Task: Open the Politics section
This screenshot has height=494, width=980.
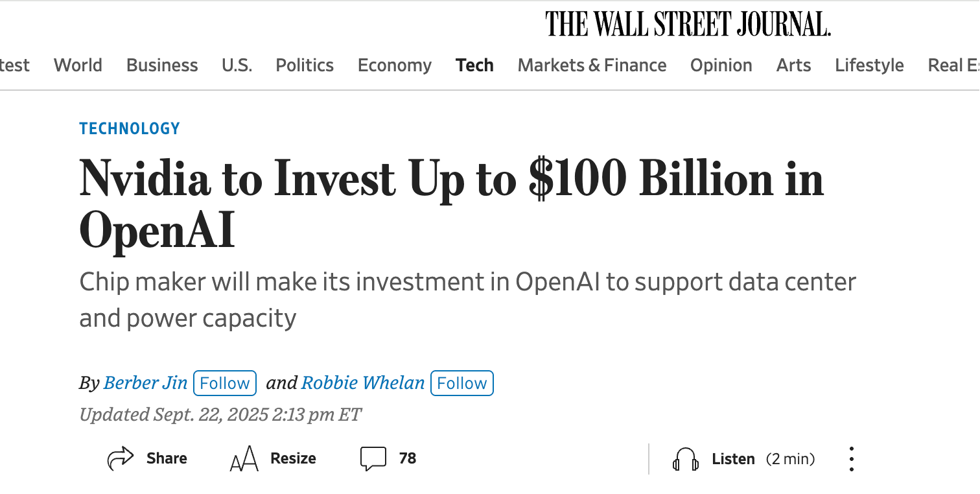Action: pyautogui.click(x=305, y=65)
